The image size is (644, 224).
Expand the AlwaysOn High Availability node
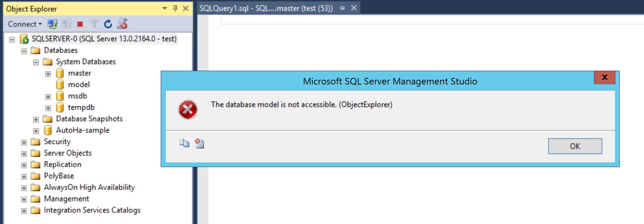pyautogui.click(x=24, y=188)
